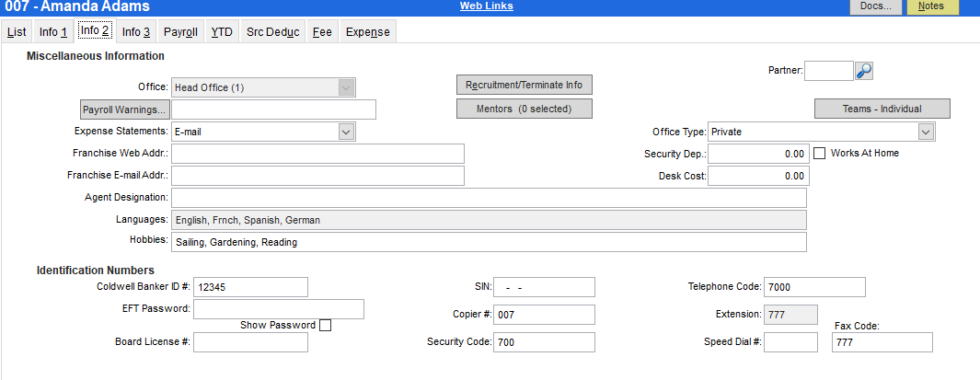Screen dimensions: 980x380
Task: Switch to the Expense tab
Action: (x=367, y=32)
